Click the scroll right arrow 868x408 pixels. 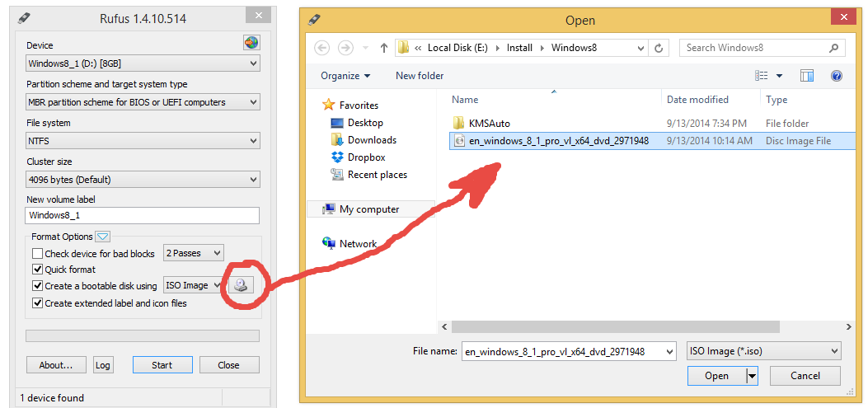click(848, 327)
